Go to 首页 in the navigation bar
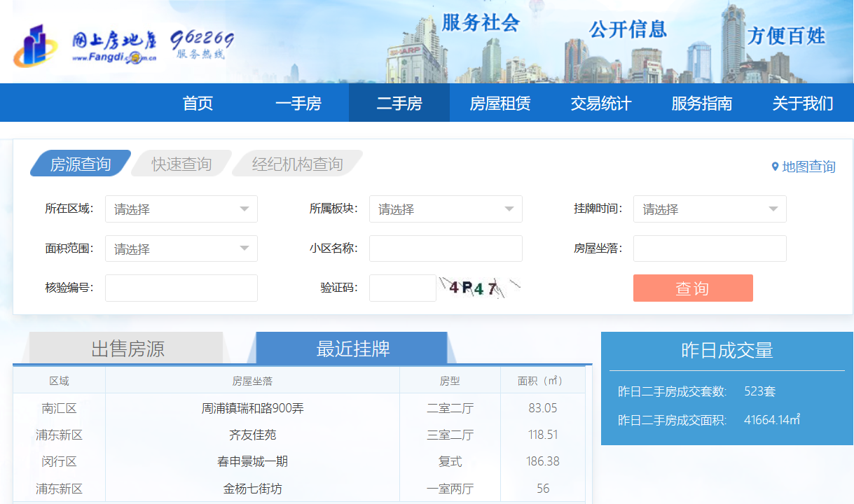 [x=198, y=104]
